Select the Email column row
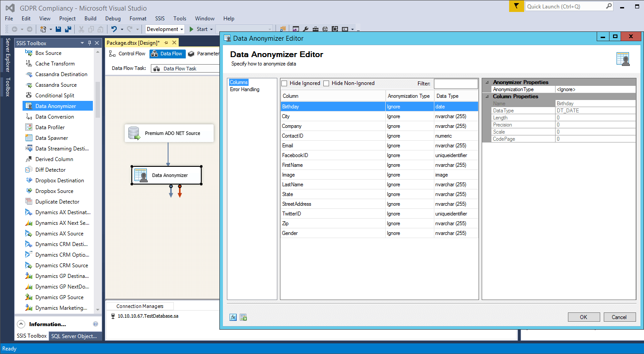 point(379,146)
